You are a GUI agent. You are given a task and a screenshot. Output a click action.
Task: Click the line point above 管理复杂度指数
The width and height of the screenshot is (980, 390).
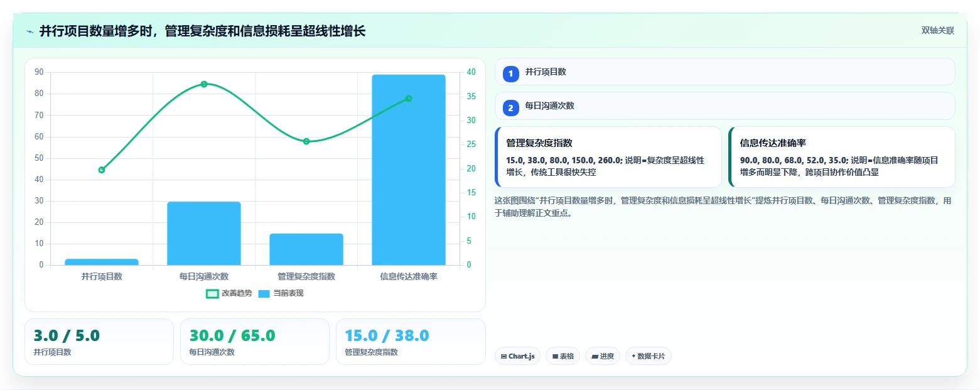pyautogui.click(x=306, y=141)
